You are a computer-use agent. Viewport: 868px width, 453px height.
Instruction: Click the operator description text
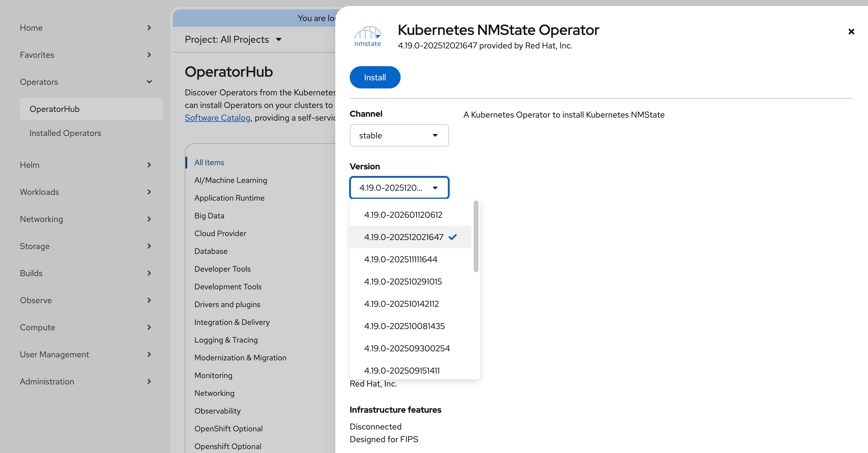click(x=564, y=115)
